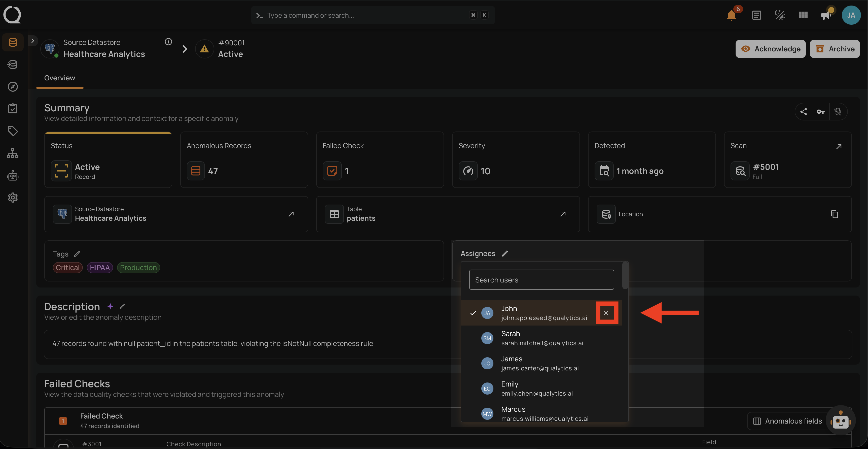Click the key icon in Summary
Image resolution: width=868 pixels, height=449 pixels.
820,112
